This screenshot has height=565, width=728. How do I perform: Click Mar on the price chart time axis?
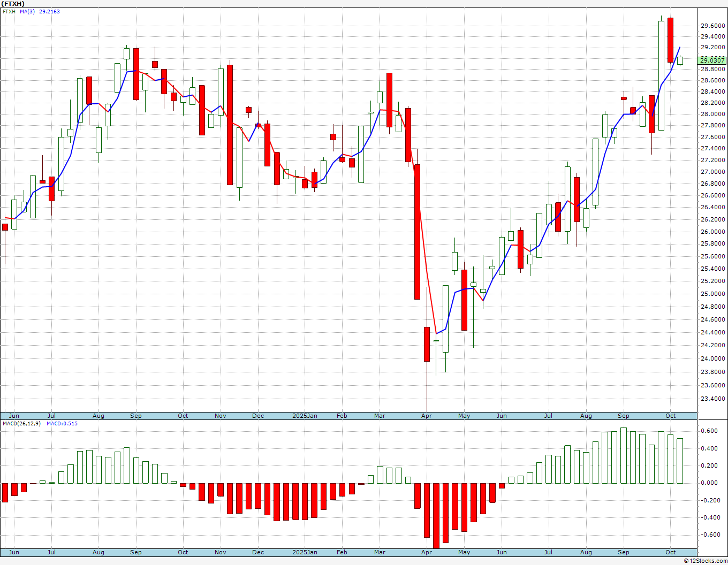click(x=380, y=416)
